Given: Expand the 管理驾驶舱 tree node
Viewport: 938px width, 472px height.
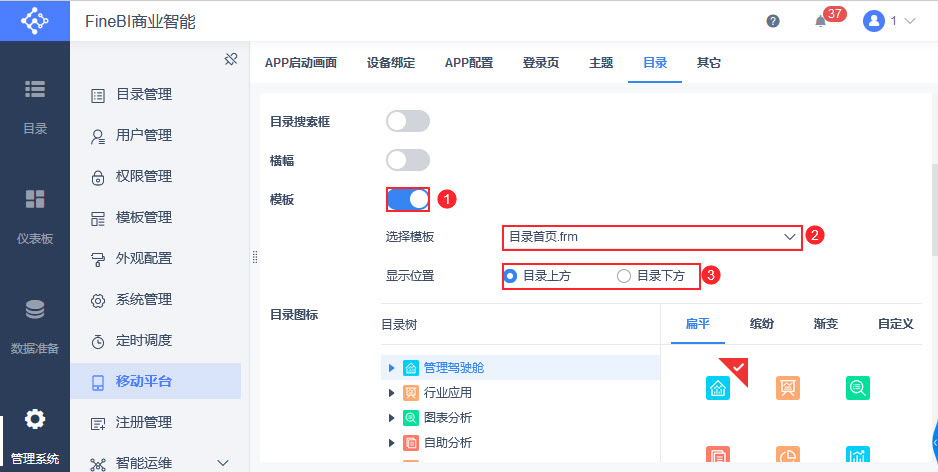Looking at the screenshot, I should click(x=392, y=368).
